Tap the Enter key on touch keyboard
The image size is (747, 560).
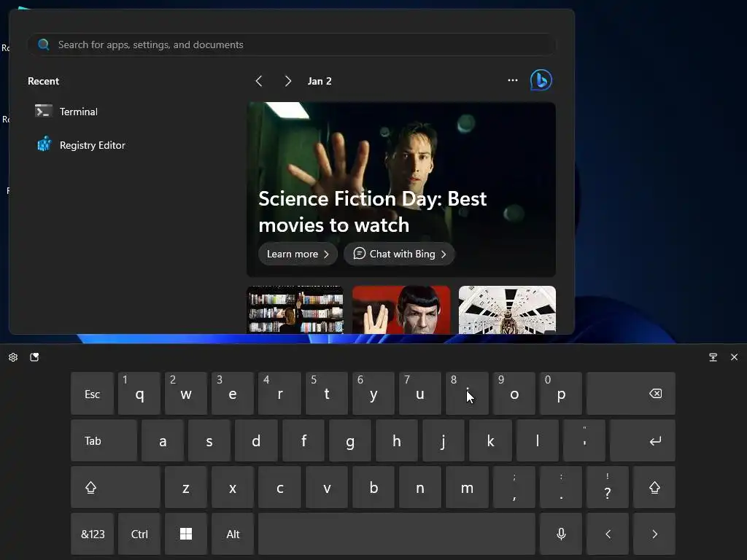point(643,440)
